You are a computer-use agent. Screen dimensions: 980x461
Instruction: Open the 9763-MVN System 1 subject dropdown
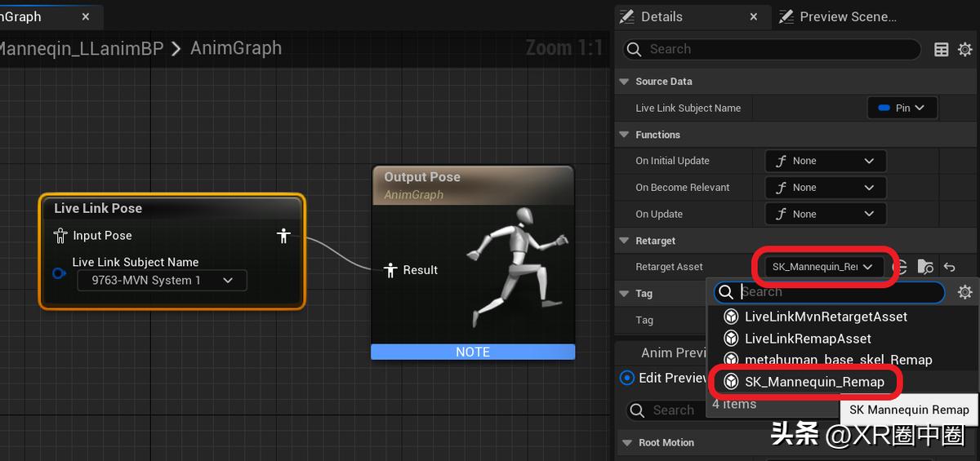click(162, 281)
